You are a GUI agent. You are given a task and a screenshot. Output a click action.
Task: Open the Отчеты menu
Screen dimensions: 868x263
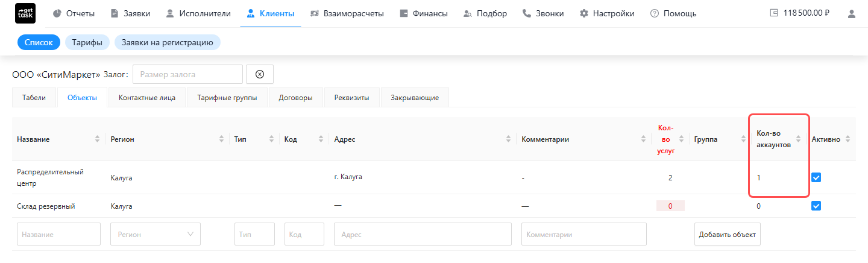click(74, 13)
